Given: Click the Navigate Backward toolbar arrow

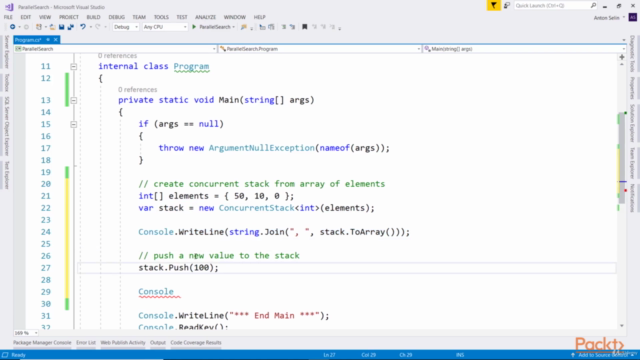Looking at the screenshot, I should point(13,27).
